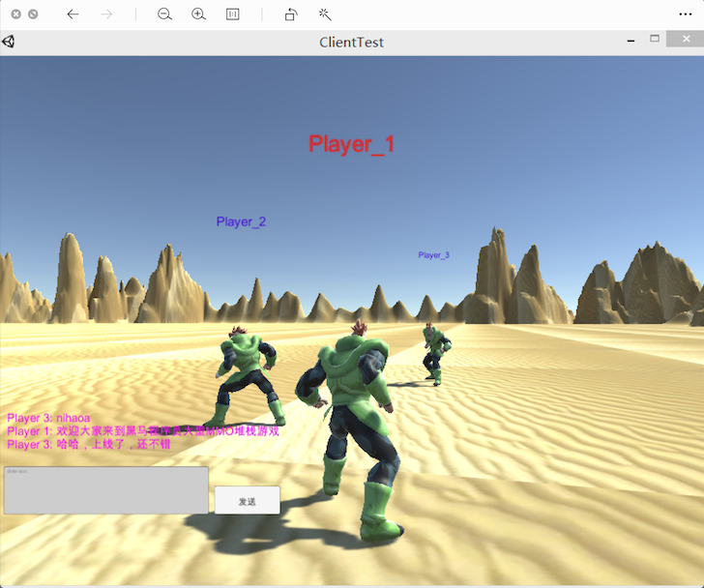
Task: Maximize the ClientTest game window
Action: click(x=655, y=39)
